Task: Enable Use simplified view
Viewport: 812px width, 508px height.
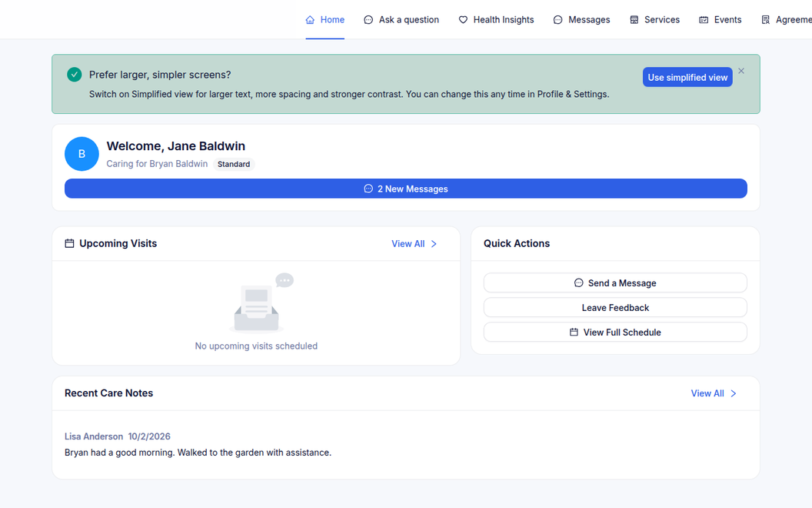Action: [687, 77]
